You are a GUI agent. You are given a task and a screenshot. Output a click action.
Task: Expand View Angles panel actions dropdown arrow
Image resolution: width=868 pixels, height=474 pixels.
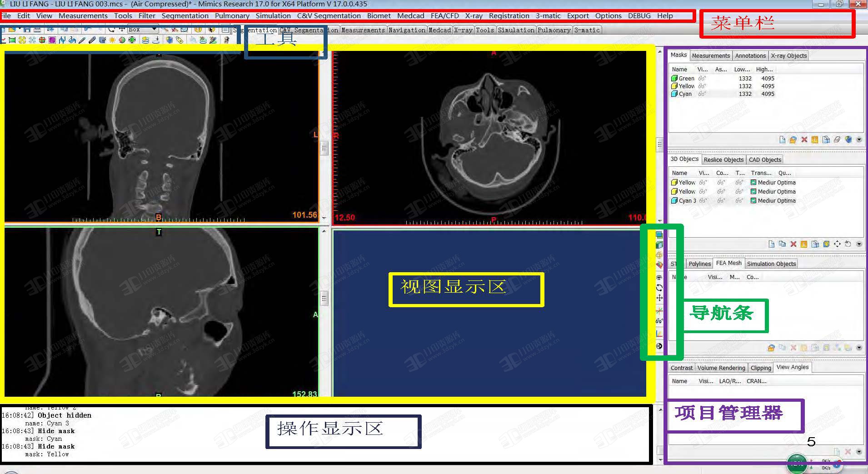pos(859,452)
